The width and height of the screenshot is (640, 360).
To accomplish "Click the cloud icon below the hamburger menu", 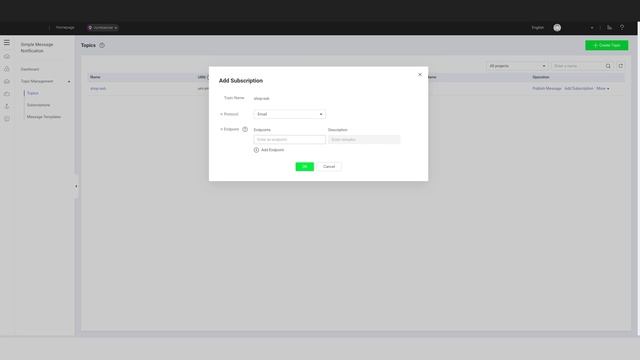I will pos(7,56).
